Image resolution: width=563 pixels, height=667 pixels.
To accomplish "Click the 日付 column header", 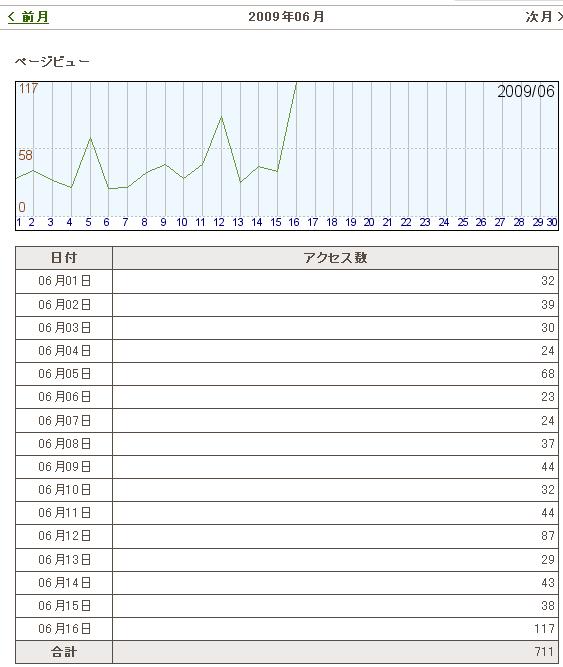I will click(64, 258).
